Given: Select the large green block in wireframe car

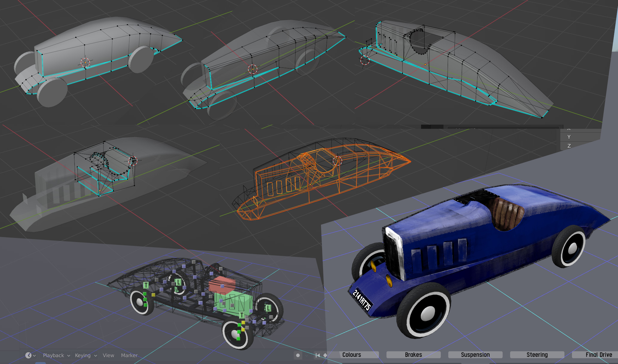Looking at the screenshot, I should 236,302.
